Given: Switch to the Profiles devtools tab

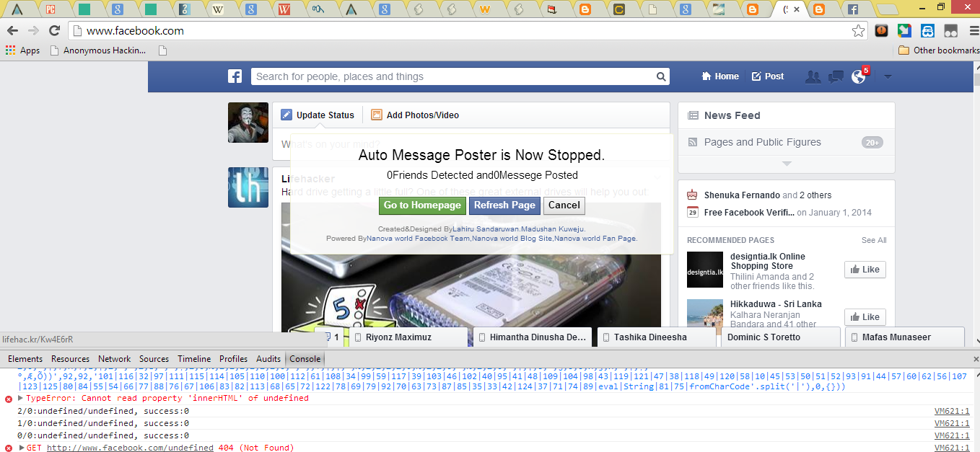Looking at the screenshot, I should pyautogui.click(x=233, y=358).
